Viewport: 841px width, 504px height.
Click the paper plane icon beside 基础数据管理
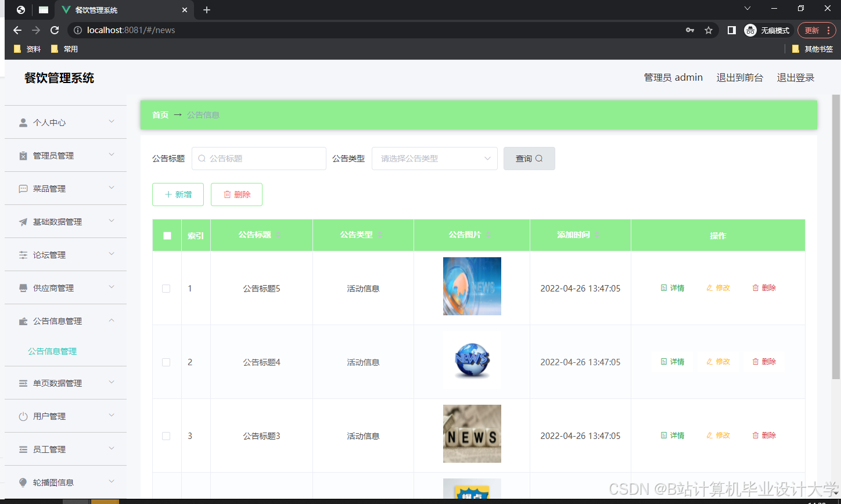(23, 222)
